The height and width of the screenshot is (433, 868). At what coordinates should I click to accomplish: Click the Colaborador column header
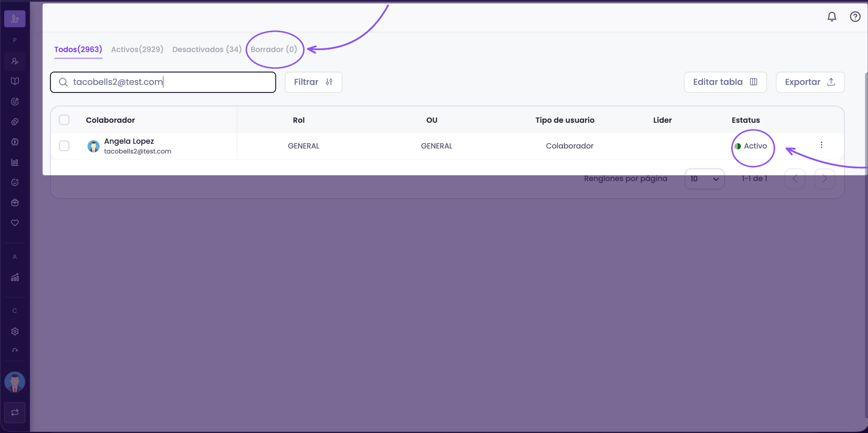click(x=110, y=120)
